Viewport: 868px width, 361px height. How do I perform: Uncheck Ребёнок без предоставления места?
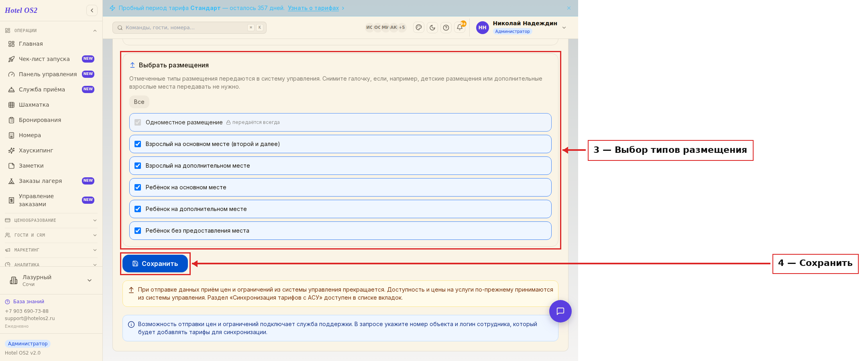(138, 231)
